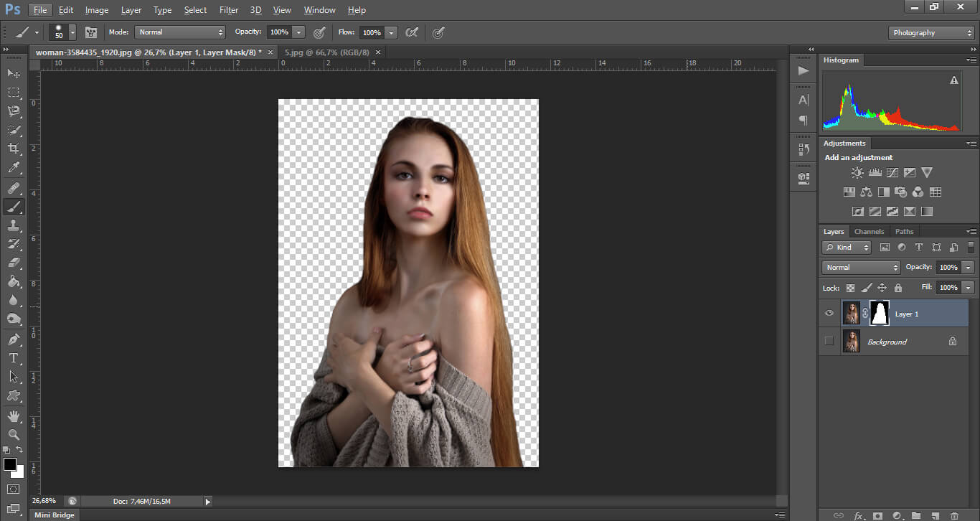The image size is (980, 521).
Task: Open the layer blend mode Normal dropdown
Action: tap(861, 267)
